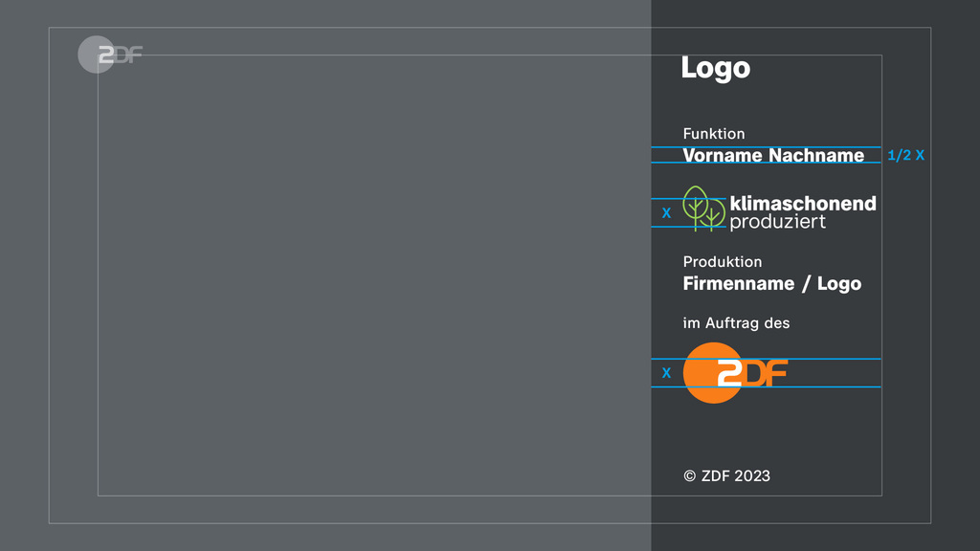Click the large "Logo" heading
980x551 pixels.
click(715, 68)
